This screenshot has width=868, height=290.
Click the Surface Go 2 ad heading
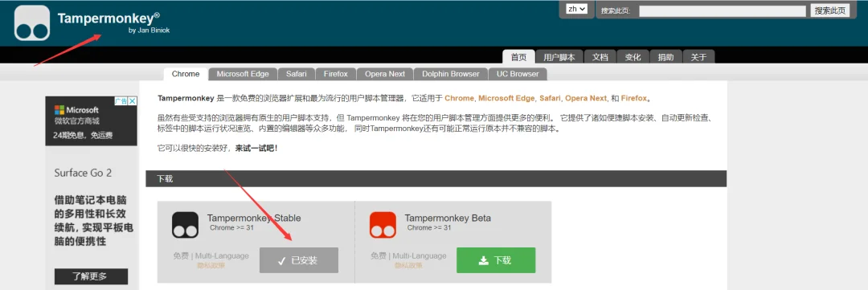pyautogui.click(x=83, y=173)
